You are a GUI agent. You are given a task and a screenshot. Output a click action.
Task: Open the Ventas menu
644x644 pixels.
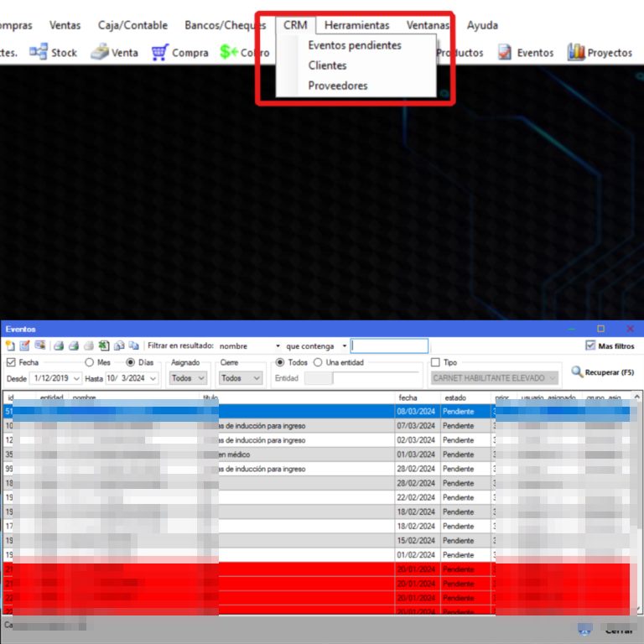(65, 25)
